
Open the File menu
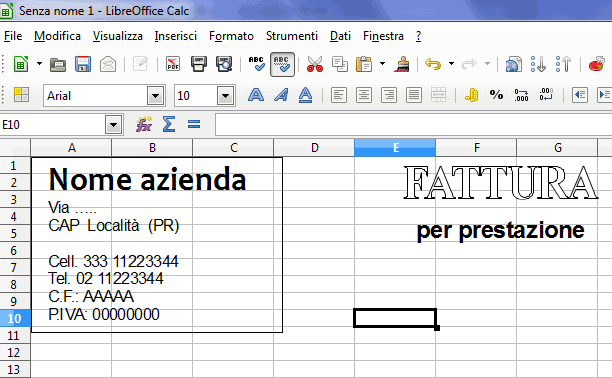pos(13,36)
